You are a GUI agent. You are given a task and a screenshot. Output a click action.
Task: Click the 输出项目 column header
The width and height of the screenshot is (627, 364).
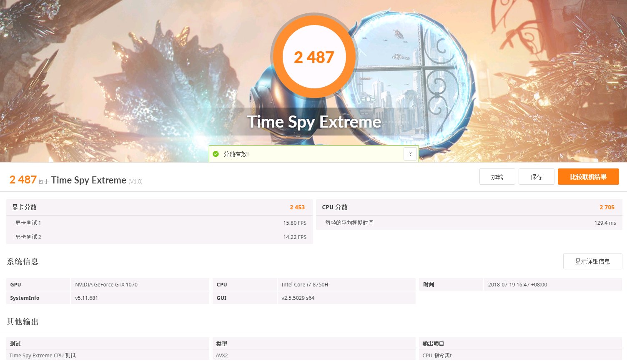(x=433, y=344)
